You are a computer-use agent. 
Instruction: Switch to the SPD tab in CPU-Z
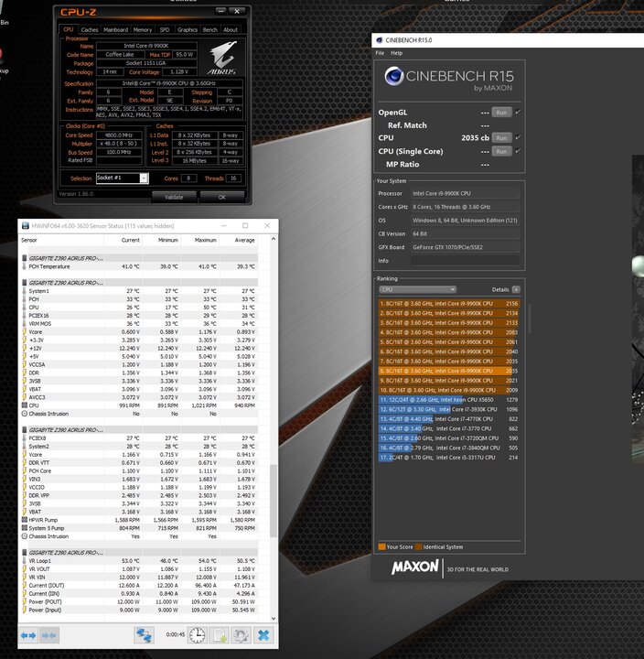click(x=165, y=30)
